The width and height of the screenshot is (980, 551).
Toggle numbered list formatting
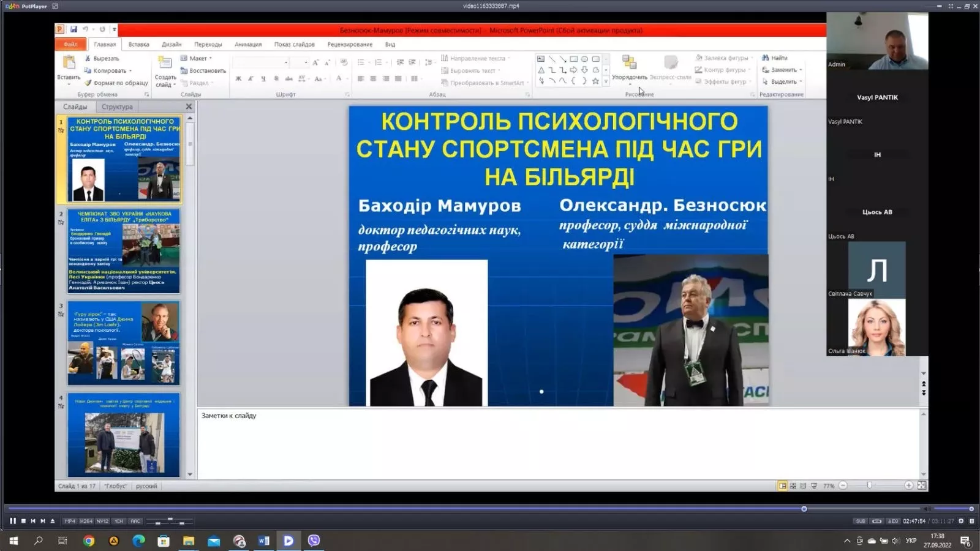(379, 62)
